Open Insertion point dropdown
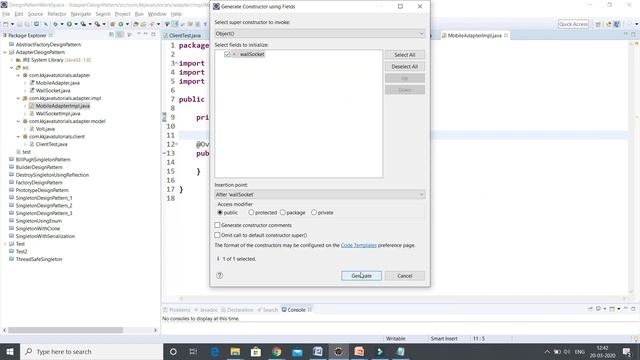 point(320,194)
